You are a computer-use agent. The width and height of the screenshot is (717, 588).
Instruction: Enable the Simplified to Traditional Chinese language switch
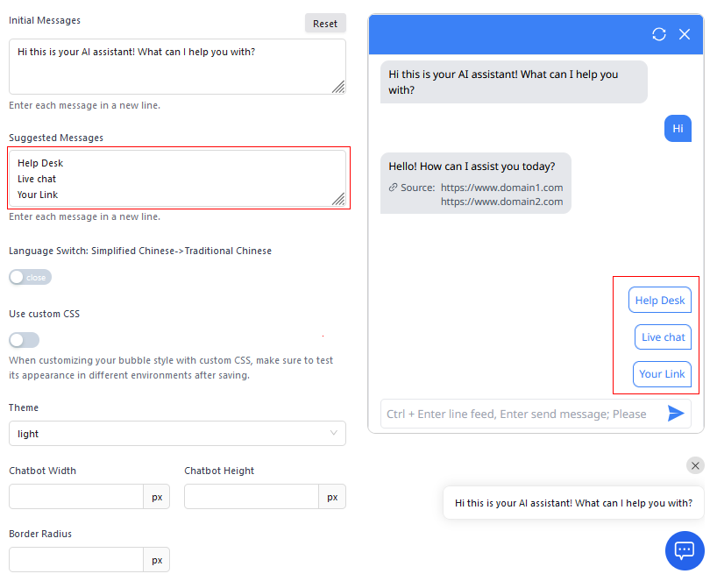[30, 277]
